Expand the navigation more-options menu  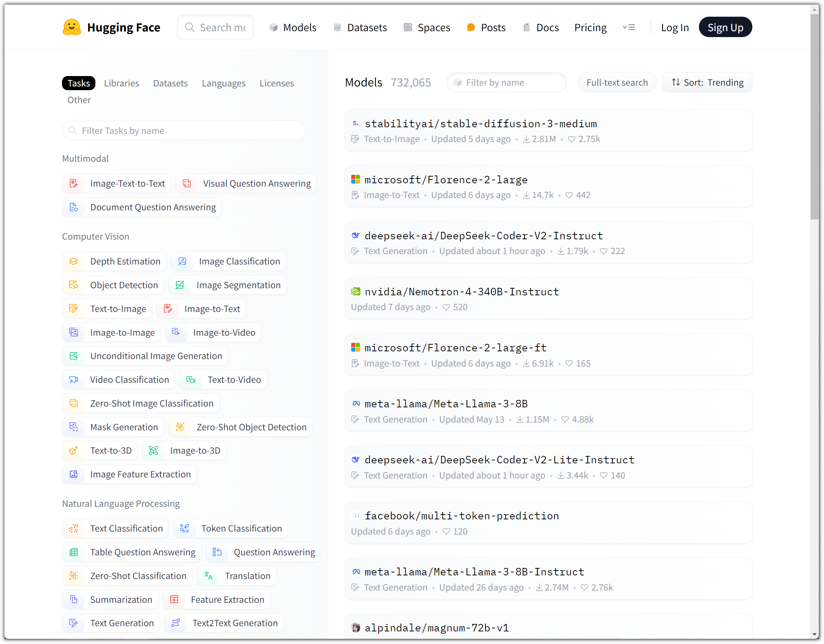pos(628,27)
